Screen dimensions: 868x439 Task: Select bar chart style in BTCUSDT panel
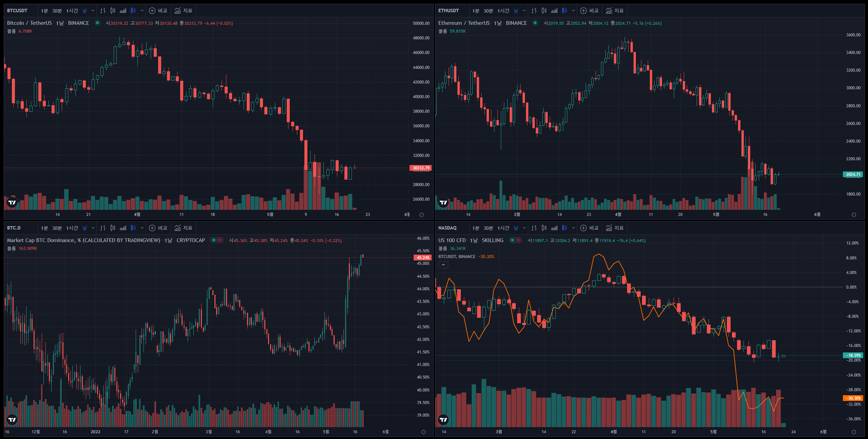[x=103, y=11]
